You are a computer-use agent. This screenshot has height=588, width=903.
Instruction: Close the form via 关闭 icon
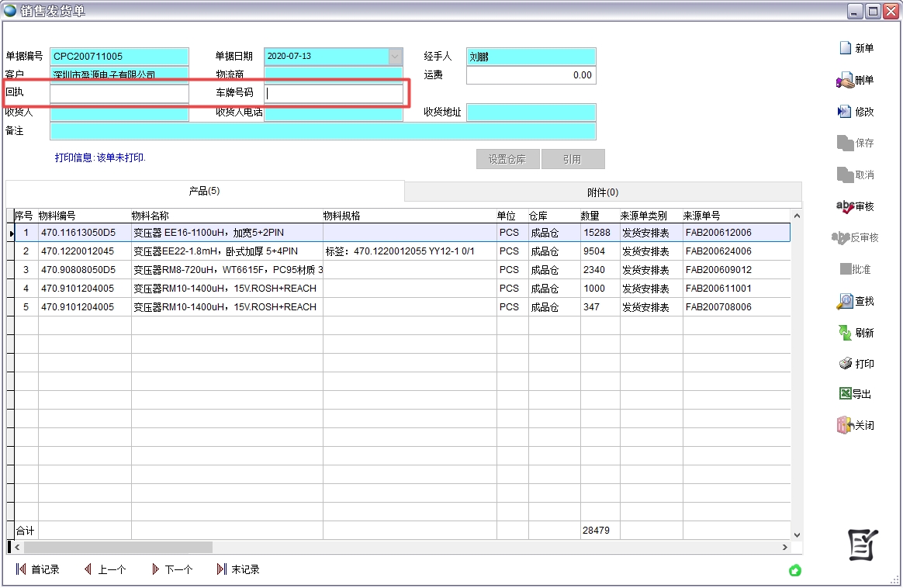point(845,425)
